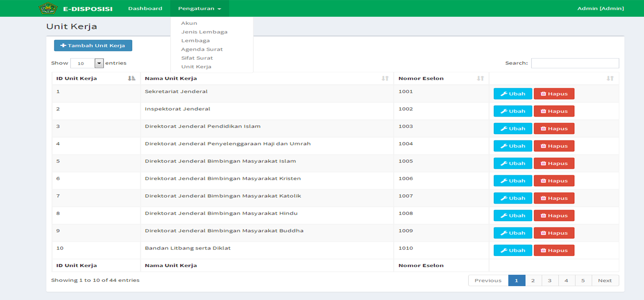Image resolution: width=644 pixels, height=300 pixels.
Task: Go to page 3 of the table
Action: tap(549, 280)
